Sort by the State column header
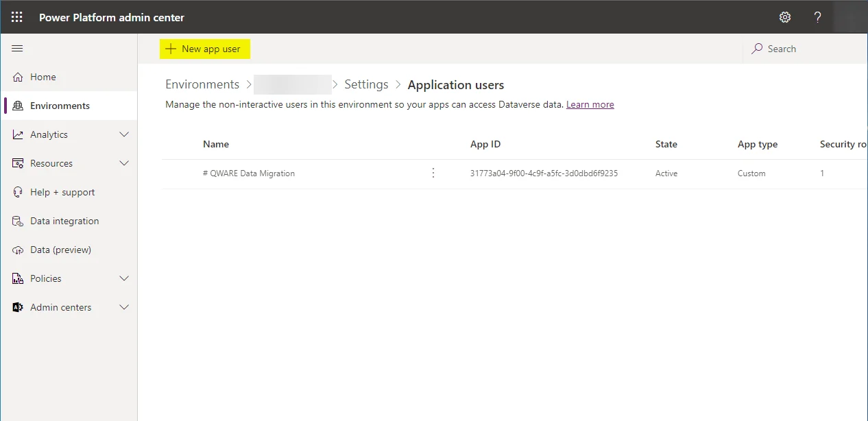Screen dimensions: 868x421 [x=666, y=144]
